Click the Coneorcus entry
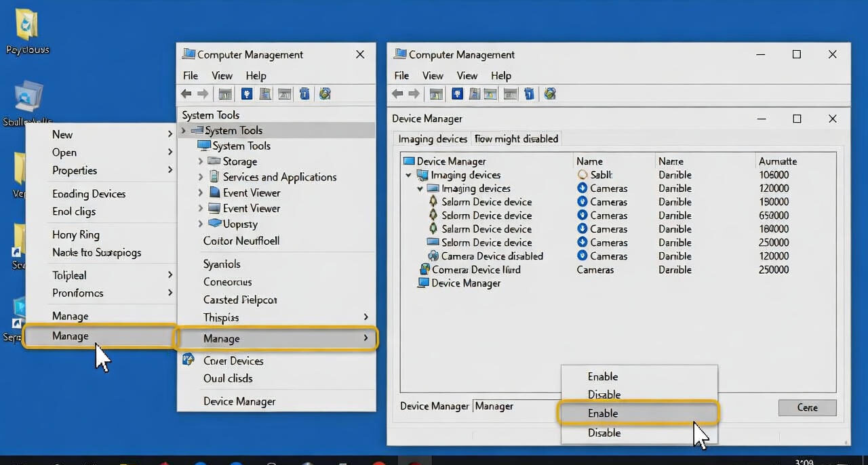The width and height of the screenshot is (868, 465). click(227, 281)
